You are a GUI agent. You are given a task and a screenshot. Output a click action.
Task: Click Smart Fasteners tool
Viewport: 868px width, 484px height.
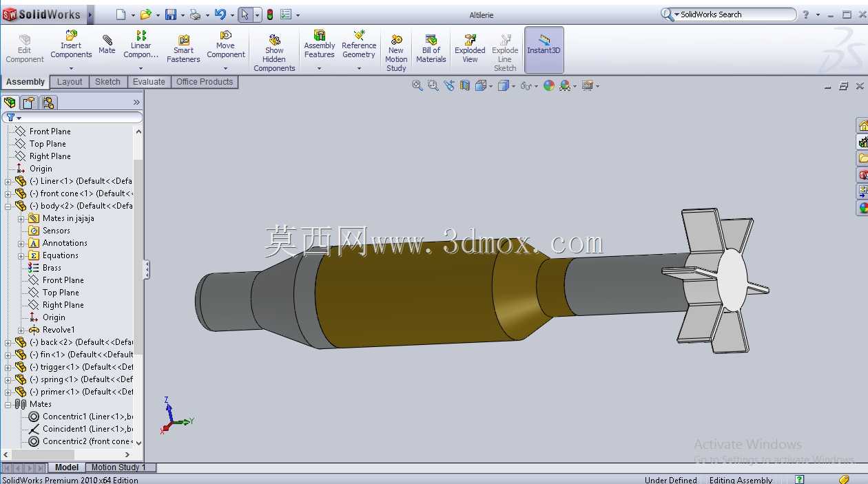tap(183, 49)
